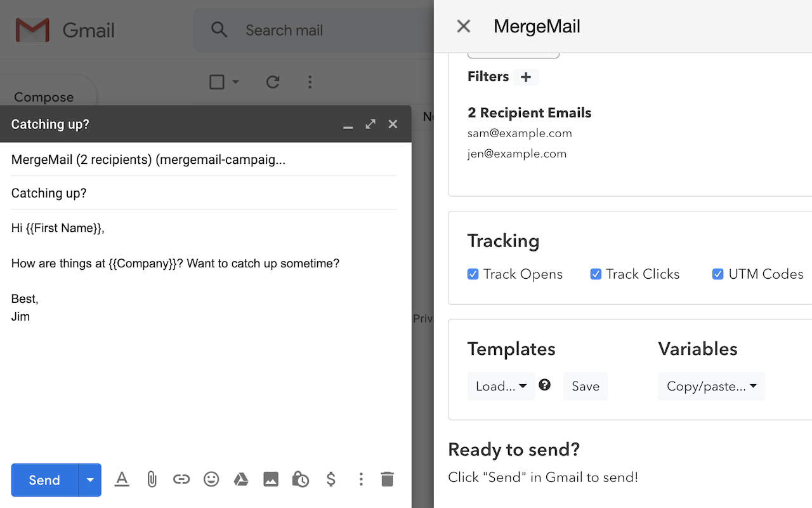Click the Templates heading
The image size is (812, 508).
(x=511, y=349)
